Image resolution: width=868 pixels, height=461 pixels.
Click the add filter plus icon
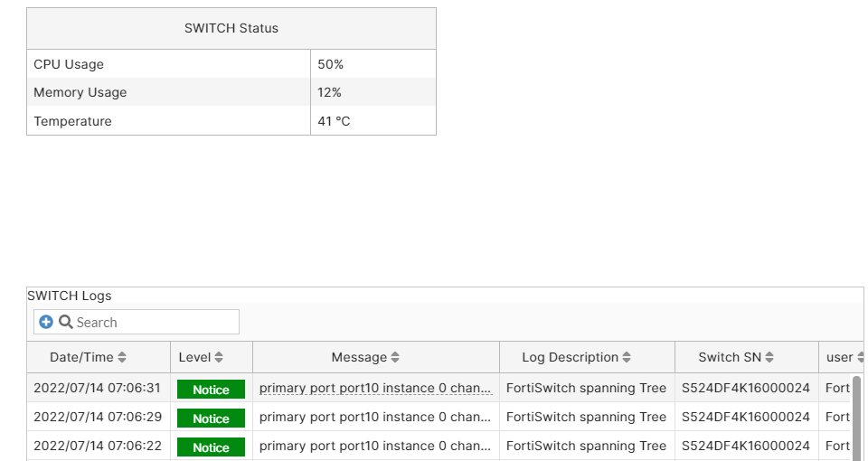coord(46,322)
